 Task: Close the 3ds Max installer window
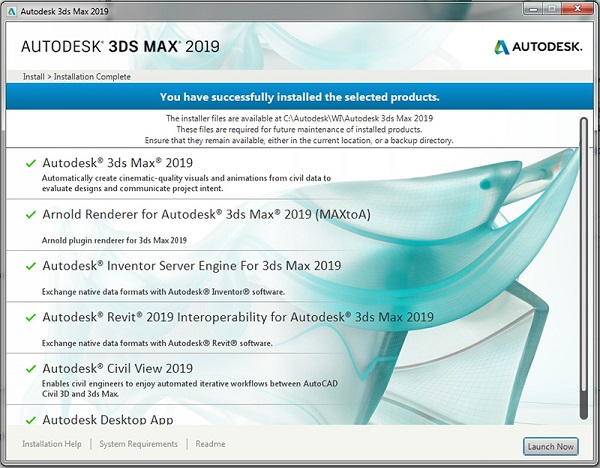pos(577,9)
